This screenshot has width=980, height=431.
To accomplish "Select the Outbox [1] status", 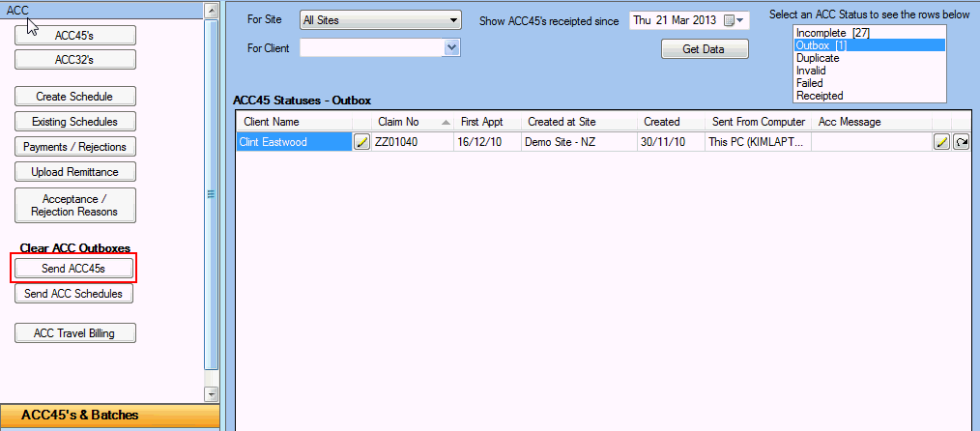I will click(870, 45).
